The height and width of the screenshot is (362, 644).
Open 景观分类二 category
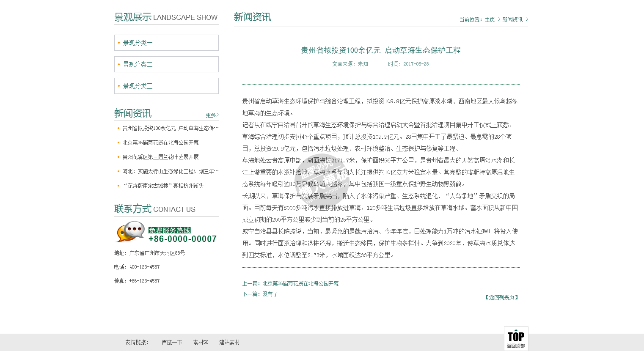click(x=138, y=64)
